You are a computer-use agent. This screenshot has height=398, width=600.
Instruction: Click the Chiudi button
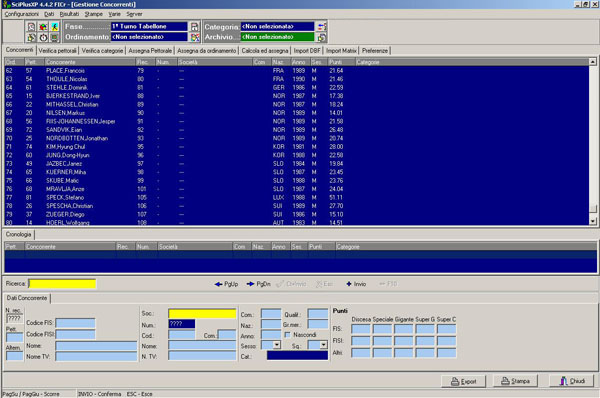point(572,381)
